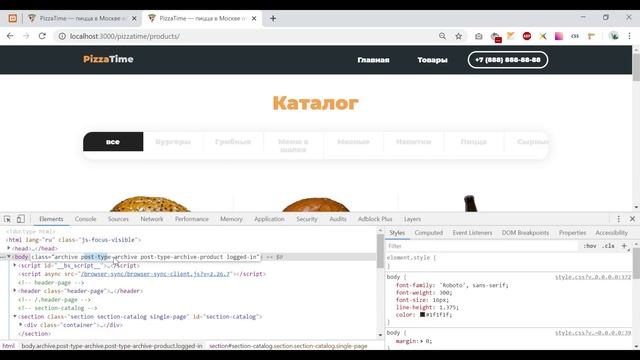Toggle the :hov element state panel
This screenshot has width=640, height=360.
tap(589, 246)
